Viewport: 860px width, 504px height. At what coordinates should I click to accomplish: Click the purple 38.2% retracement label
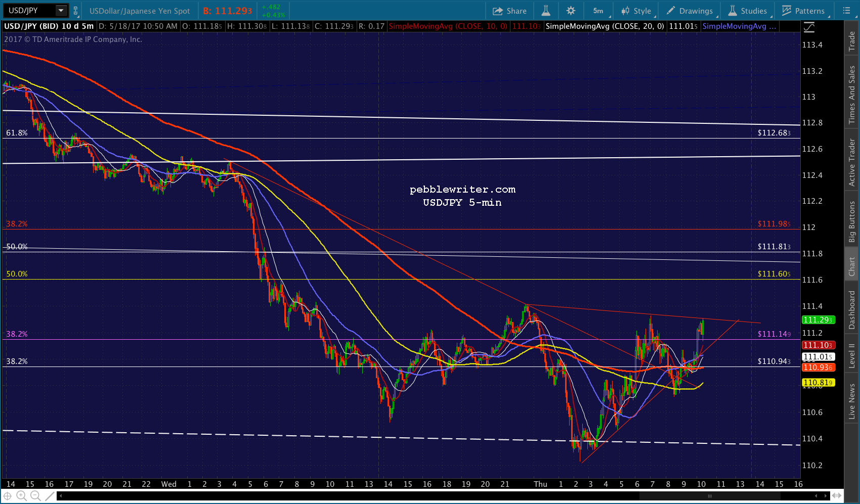click(17, 334)
